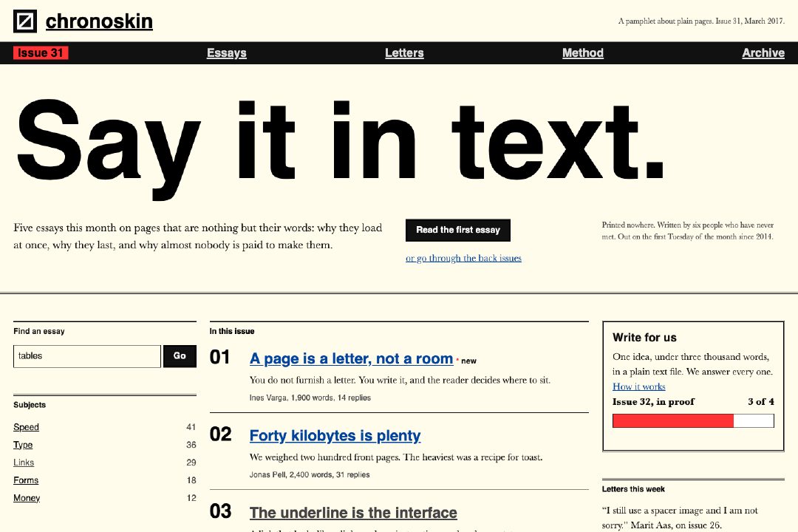This screenshot has height=532, width=798.
Task: Click the Marit Aas letter quote
Action: (680, 518)
